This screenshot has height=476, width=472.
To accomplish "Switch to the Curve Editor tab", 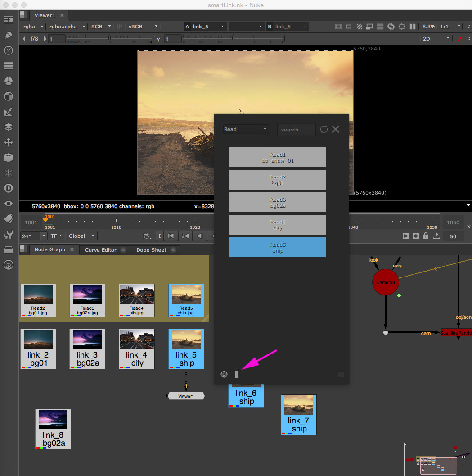I will point(101,250).
